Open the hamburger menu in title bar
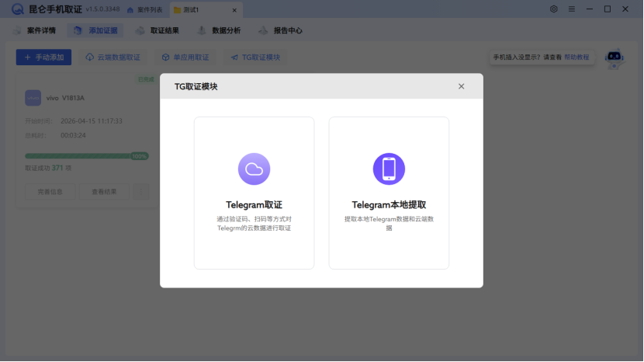Screen dimensions: 644x362 (x=571, y=9)
